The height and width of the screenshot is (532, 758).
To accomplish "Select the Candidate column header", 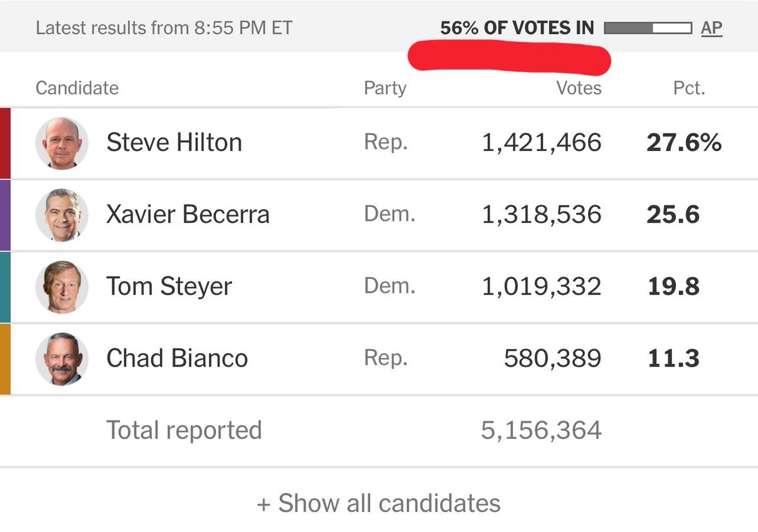I will coord(77,88).
